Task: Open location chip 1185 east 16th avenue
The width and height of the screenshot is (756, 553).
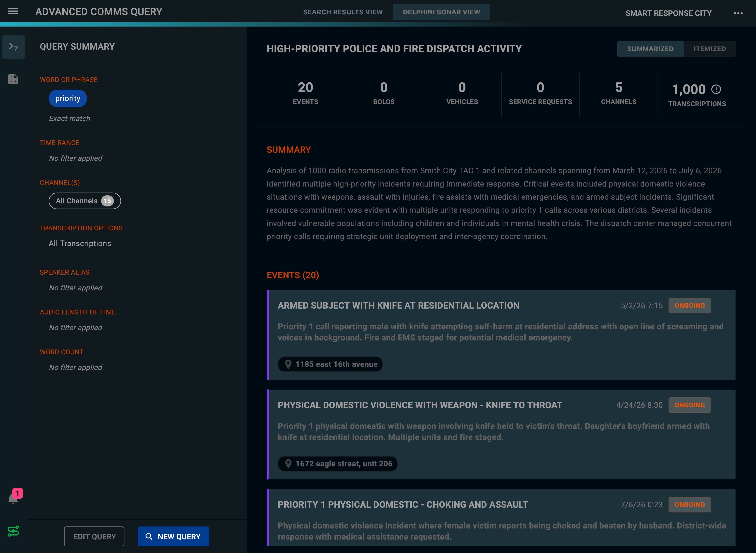Action: [330, 364]
